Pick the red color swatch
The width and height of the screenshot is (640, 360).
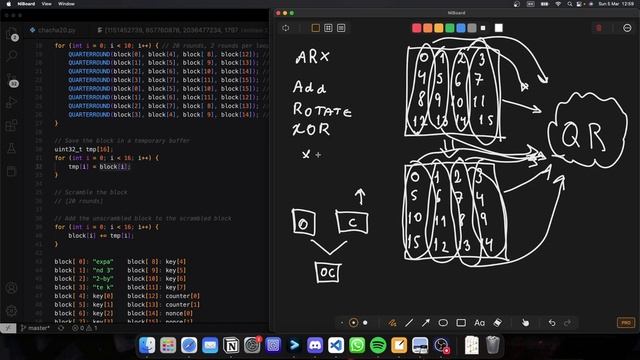point(417,28)
